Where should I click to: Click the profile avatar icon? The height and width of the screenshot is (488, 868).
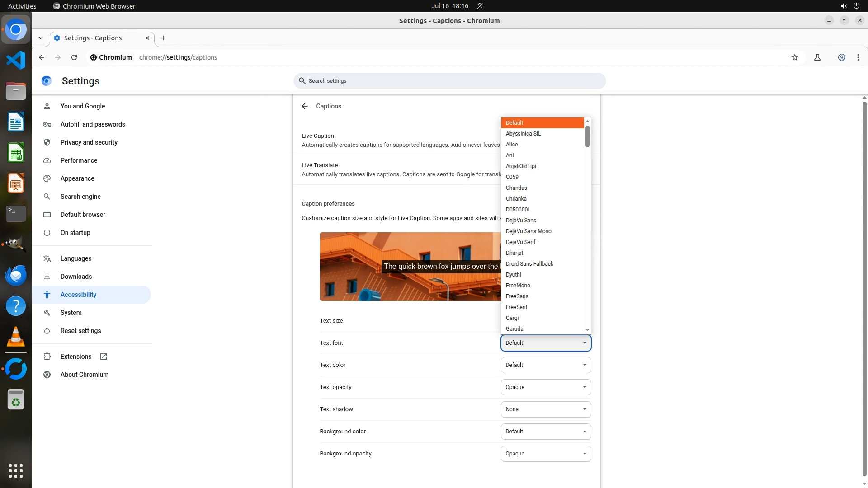pos(842,57)
